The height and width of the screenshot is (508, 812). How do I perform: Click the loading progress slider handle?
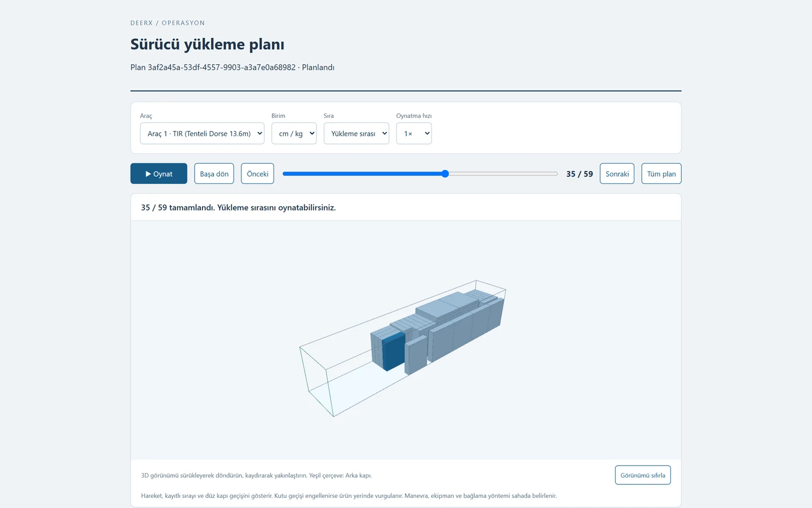(x=445, y=174)
